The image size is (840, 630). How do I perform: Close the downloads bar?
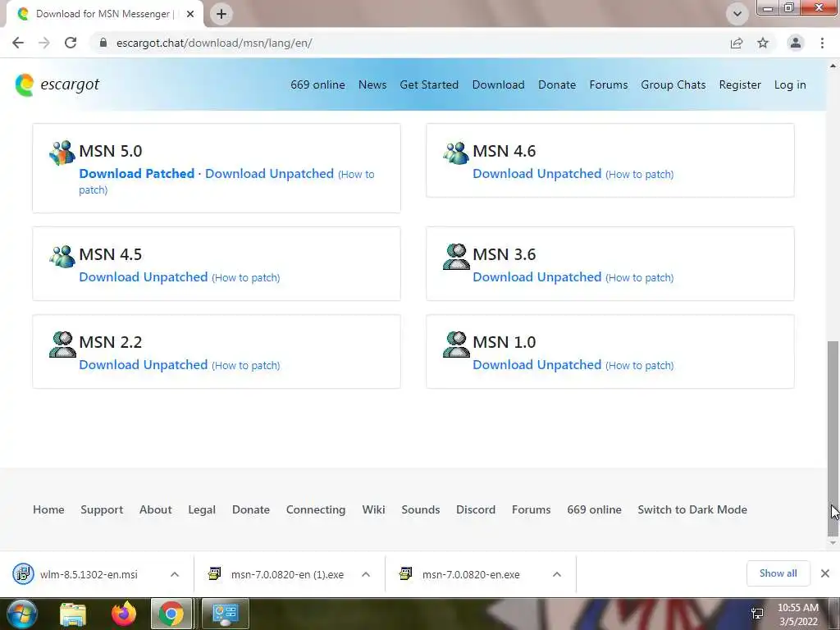pyautogui.click(x=825, y=573)
